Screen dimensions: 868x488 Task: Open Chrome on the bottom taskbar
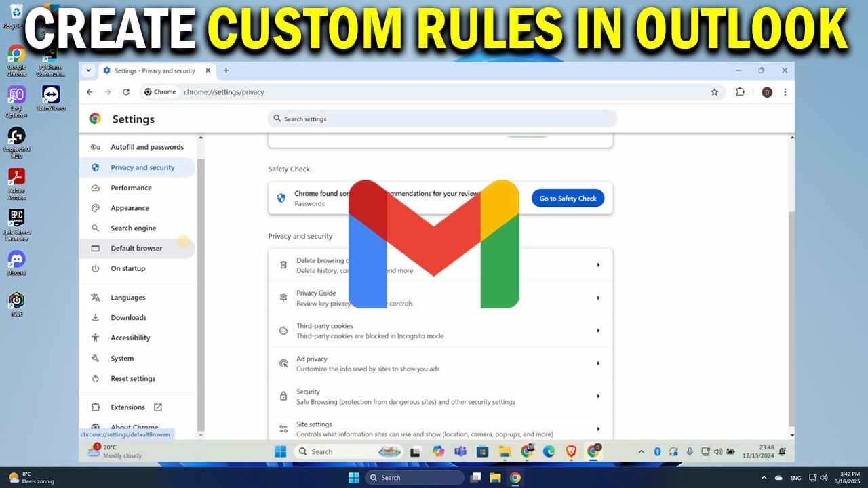(515, 477)
